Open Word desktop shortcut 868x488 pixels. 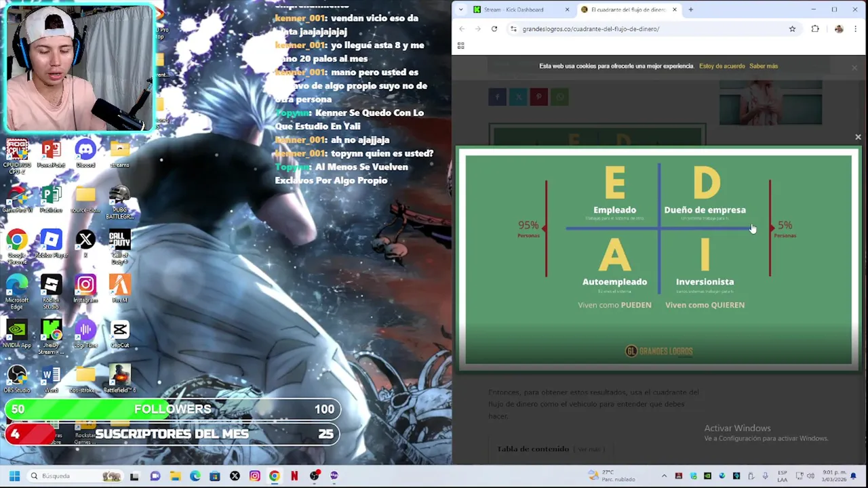(51, 379)
